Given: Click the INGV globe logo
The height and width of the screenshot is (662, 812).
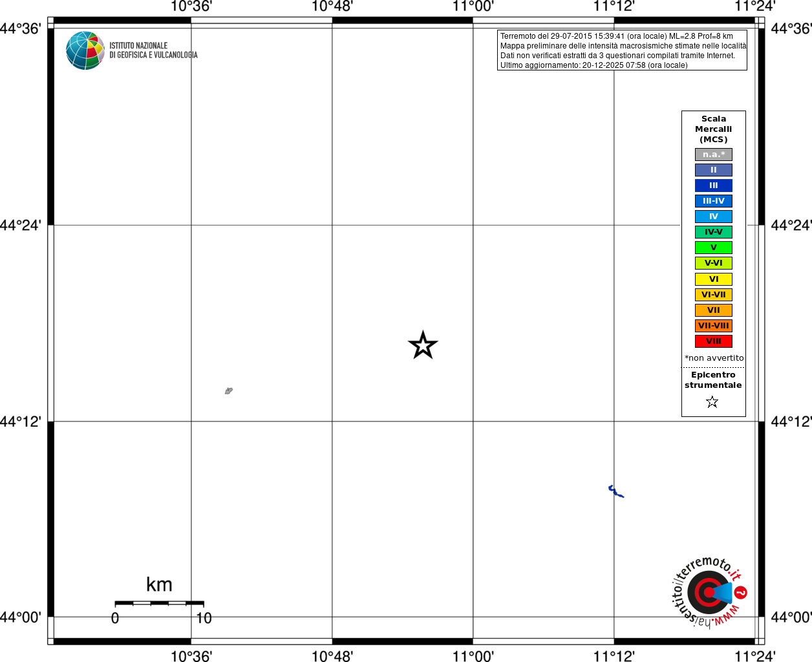Looking at the screenshot, I should [85, 50].
